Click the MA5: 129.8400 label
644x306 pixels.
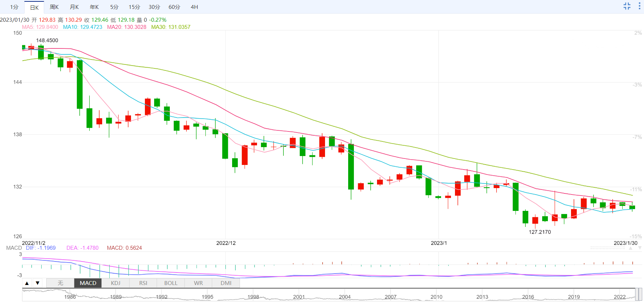[40, 27]
